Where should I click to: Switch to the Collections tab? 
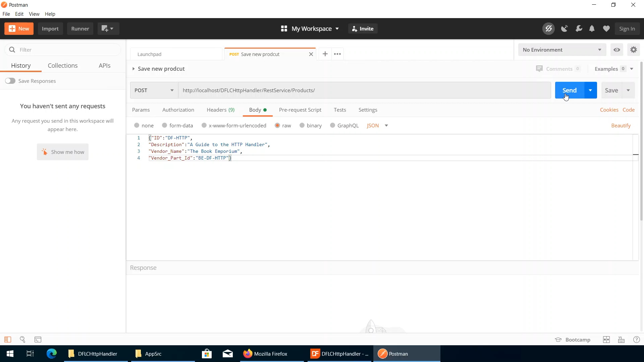click(x=62, y=66)
